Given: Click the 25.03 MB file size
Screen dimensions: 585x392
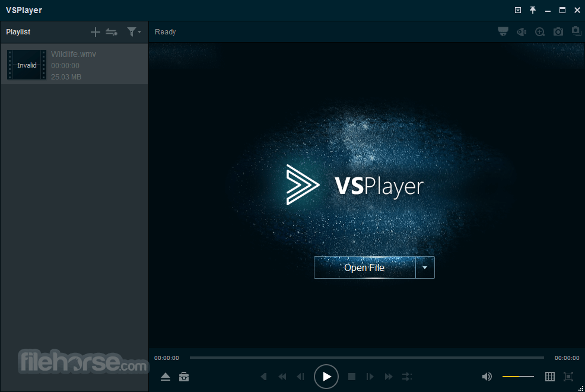Looking at the screenshot, I should tap(66, 77).
